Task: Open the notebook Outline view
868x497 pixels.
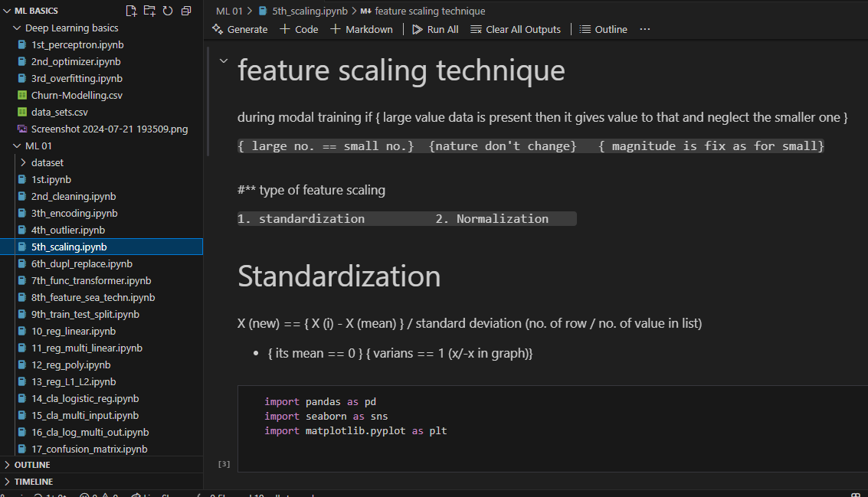Action: pyautogui.click(x=603, y=29)
